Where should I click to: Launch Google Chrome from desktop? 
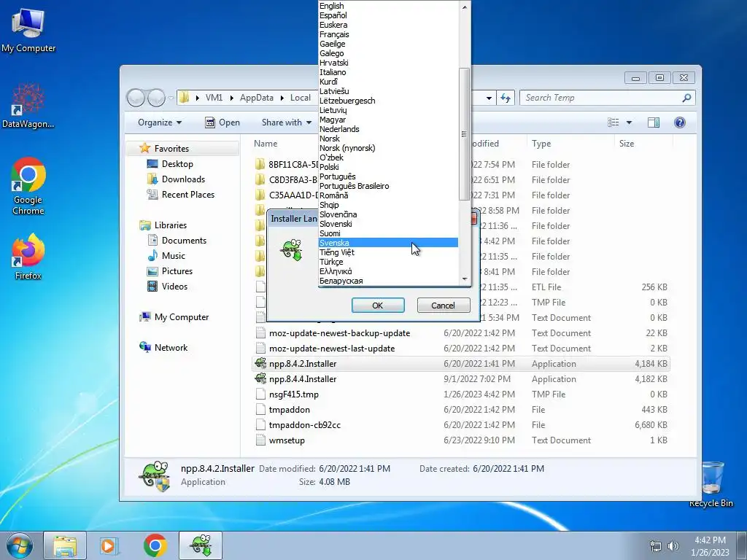28,186
